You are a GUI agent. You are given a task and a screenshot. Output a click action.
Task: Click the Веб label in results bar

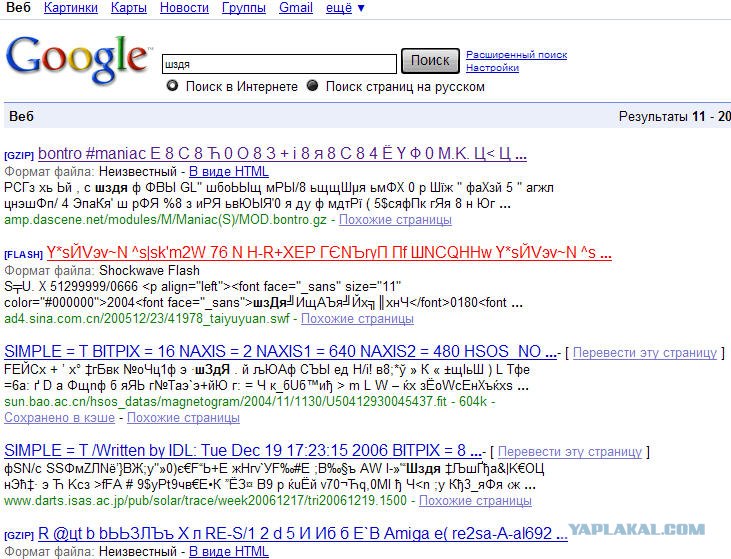coord(21,116)
